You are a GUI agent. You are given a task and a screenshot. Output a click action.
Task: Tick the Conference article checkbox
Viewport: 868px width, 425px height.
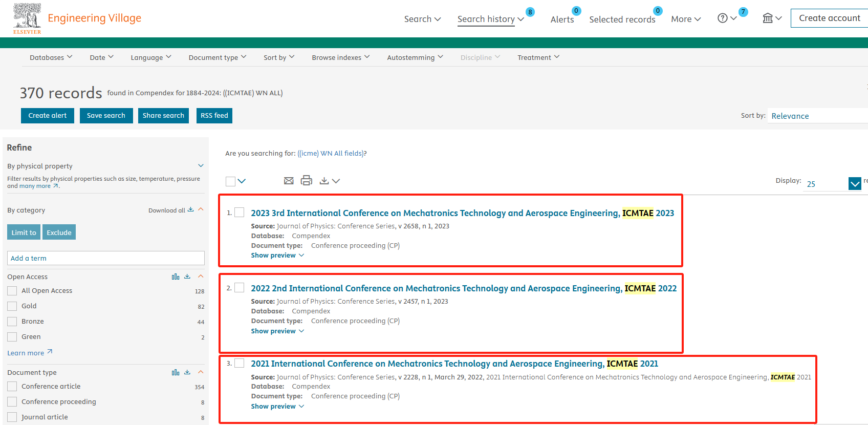point(12,387)
